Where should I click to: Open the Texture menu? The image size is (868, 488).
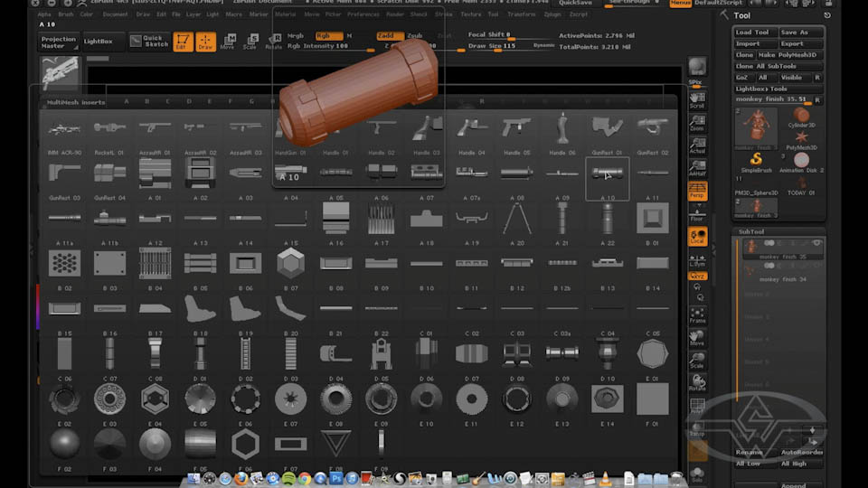pos(471,14)
